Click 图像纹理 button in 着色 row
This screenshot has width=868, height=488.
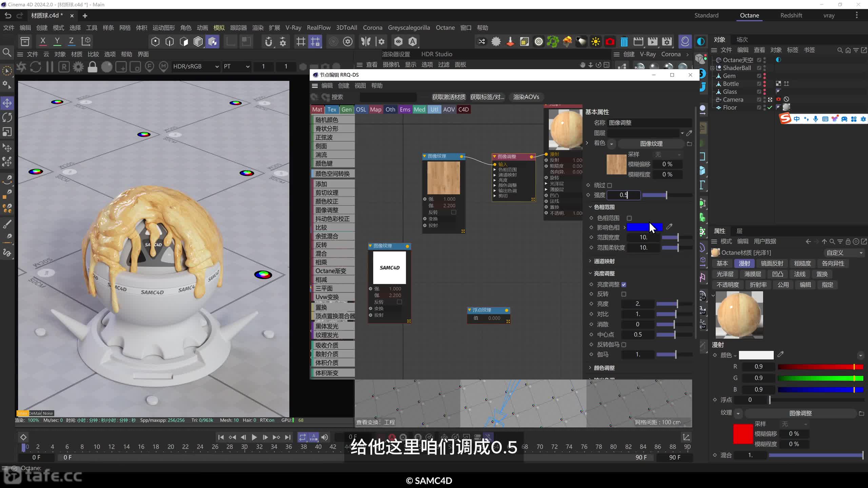click(x=651, y=144)
